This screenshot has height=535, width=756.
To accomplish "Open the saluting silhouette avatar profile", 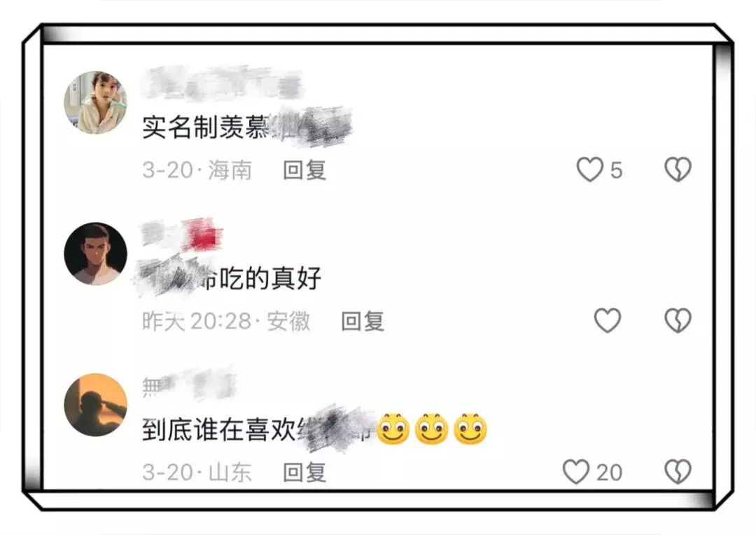I will click(95, 405).
